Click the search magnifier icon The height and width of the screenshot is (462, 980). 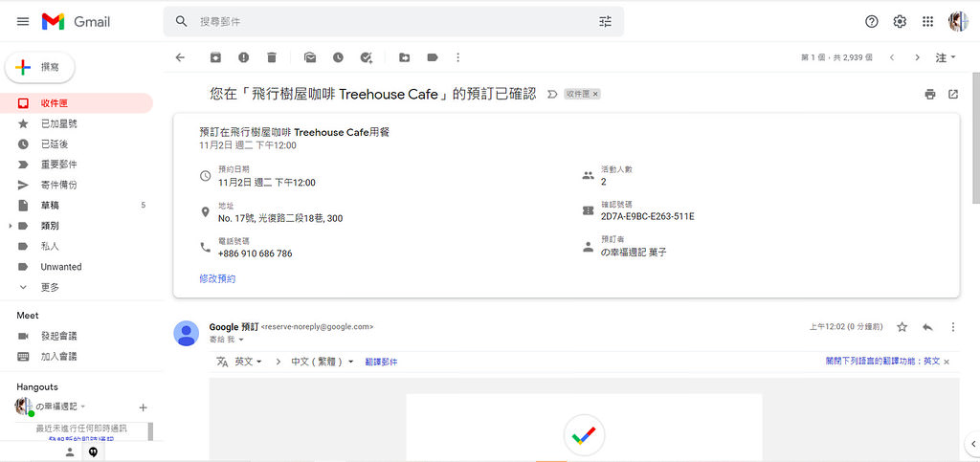click(x=181, y=22)
